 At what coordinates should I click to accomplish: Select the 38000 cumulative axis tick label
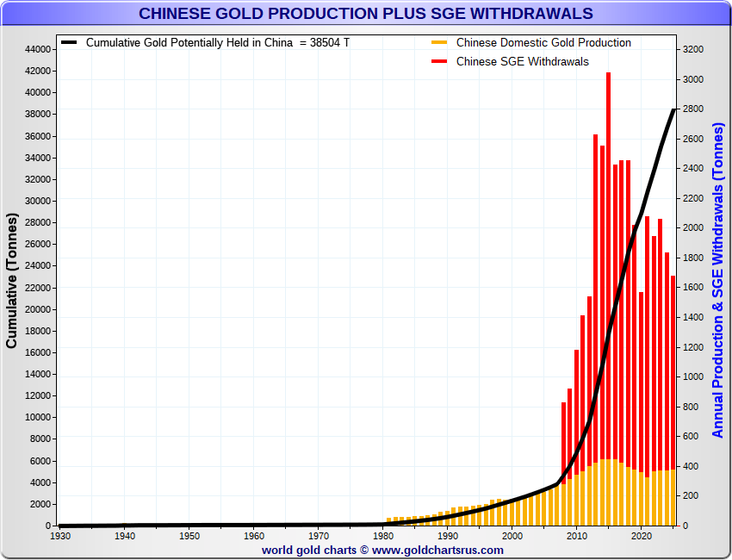point(38,115)
